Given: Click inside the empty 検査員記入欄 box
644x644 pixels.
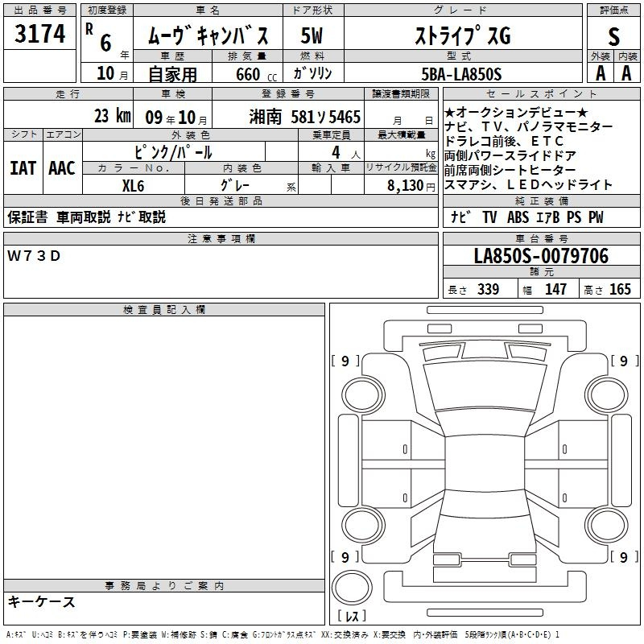Looking at the screenshot, I should tap(164, 443).
